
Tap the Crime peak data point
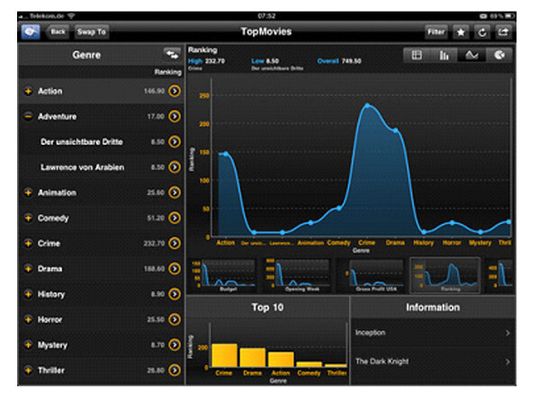367,105
